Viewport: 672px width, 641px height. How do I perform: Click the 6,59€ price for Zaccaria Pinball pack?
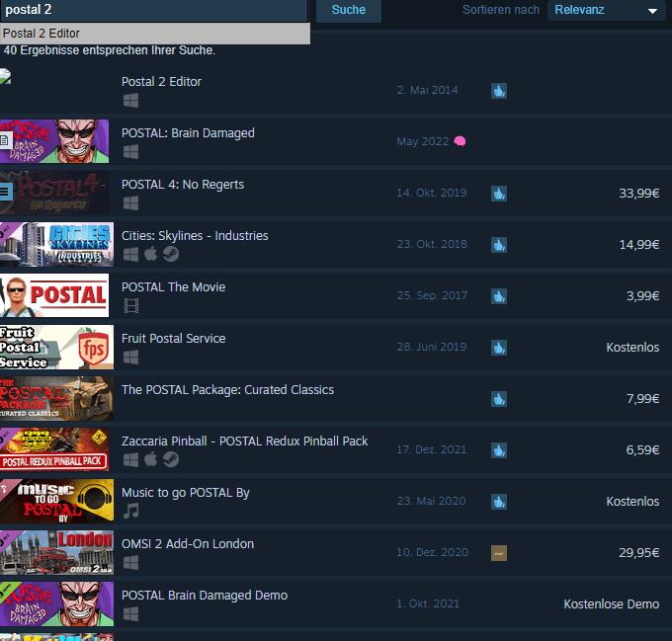click(x=642, y=450)
